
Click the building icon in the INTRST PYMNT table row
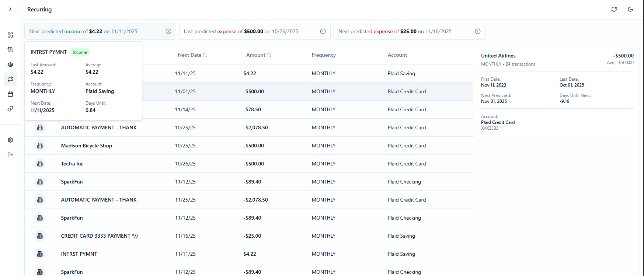[x=40, y=254]
